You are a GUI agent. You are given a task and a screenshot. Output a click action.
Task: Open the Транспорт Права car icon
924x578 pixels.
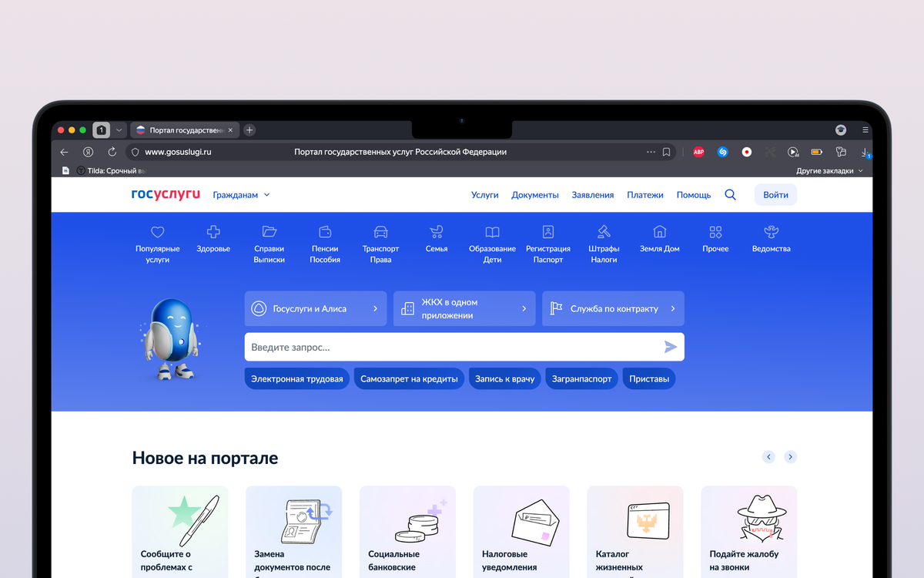pyautogui.click(x=380, y=231)
